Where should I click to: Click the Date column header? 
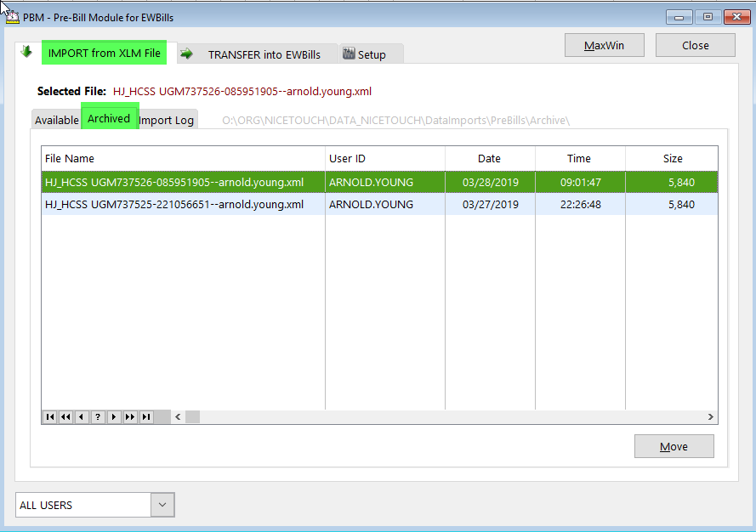point(490,159)
